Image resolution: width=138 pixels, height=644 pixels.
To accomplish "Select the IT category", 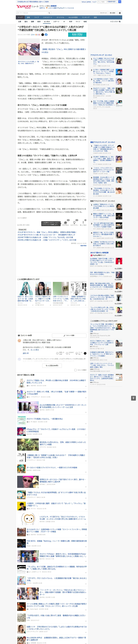I will pyautogui.click(x=64, y=21).
